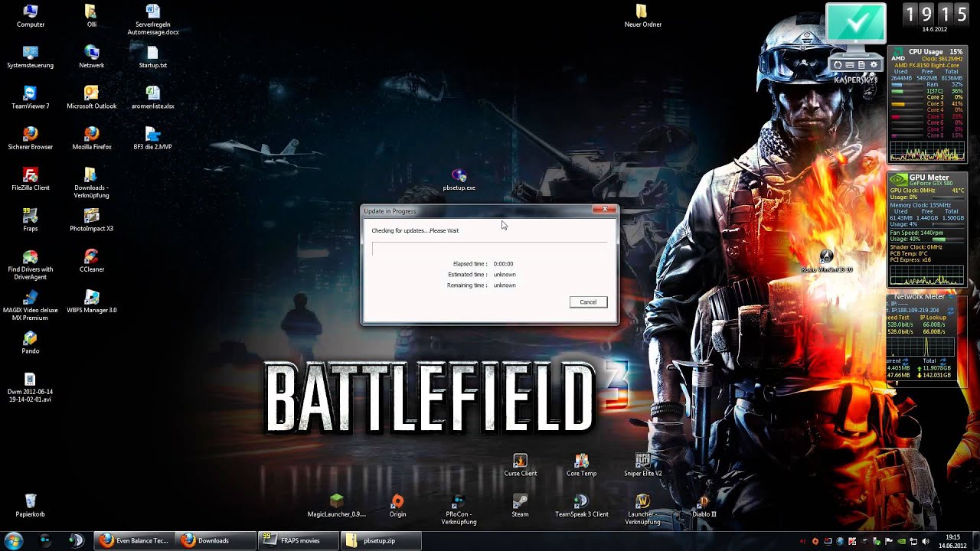Switch to Downloads Firefox taskbar window

point(217,540)
